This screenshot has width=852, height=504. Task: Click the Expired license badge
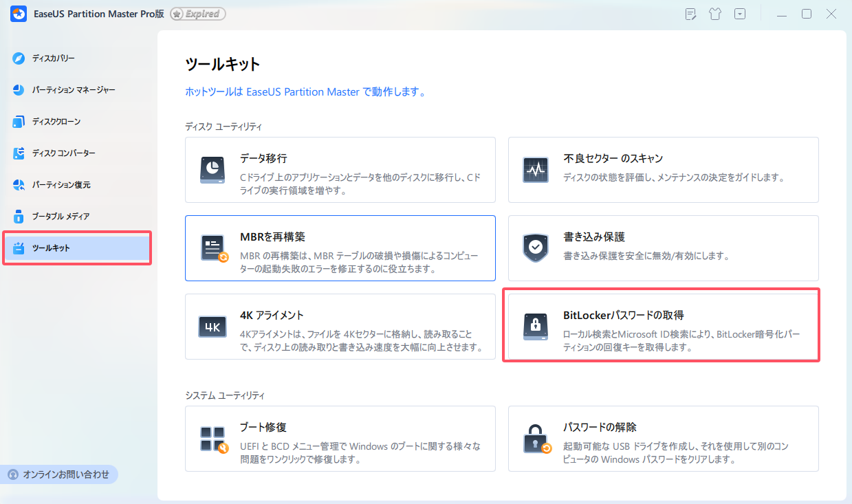point(198,14)
